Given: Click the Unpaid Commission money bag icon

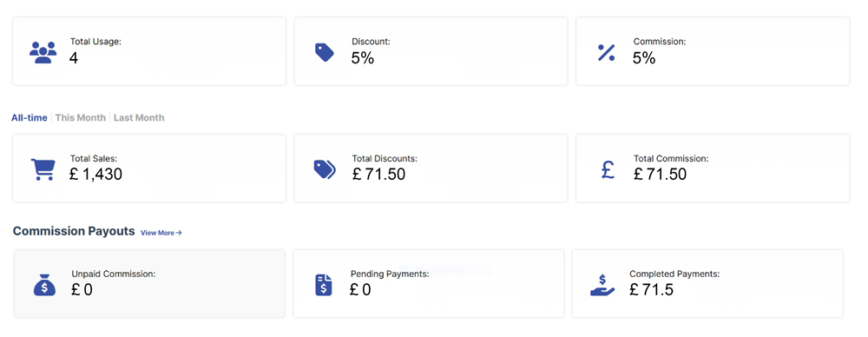Looking at the screenshot, I should coord(44,284).
